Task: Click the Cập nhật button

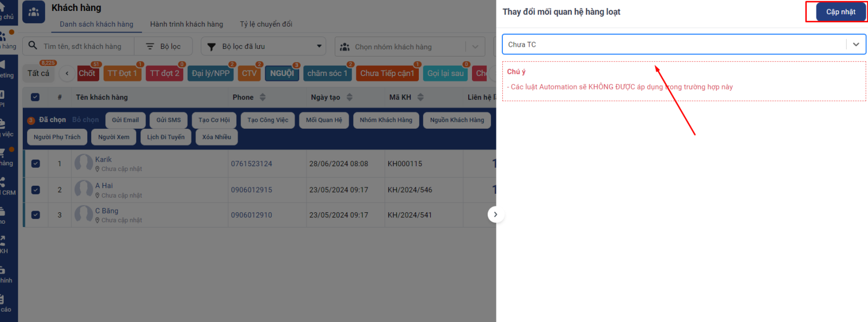Action: pos(840,12)
